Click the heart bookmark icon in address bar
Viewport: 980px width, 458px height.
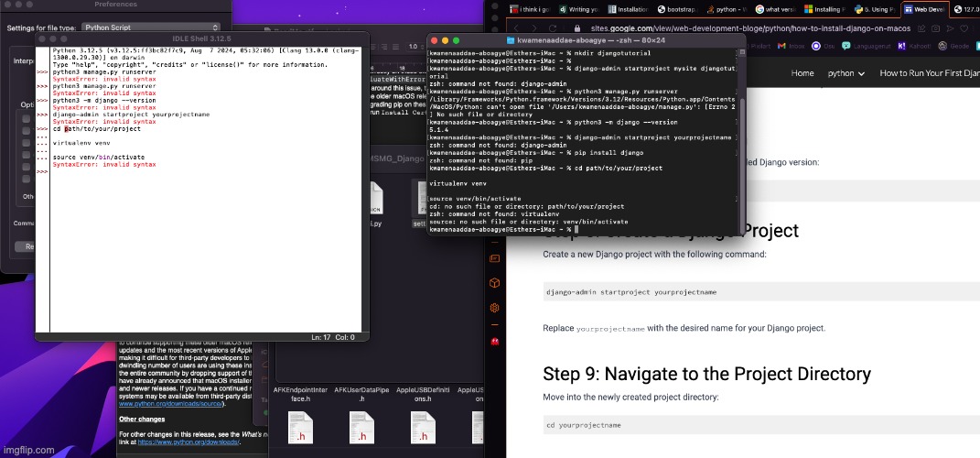[965, 28]
